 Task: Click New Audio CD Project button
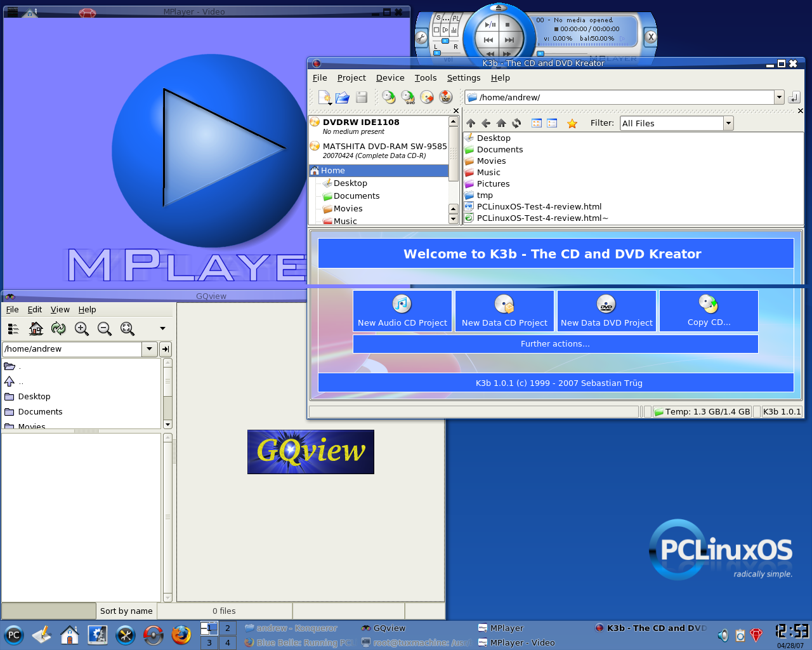(402, 311)
